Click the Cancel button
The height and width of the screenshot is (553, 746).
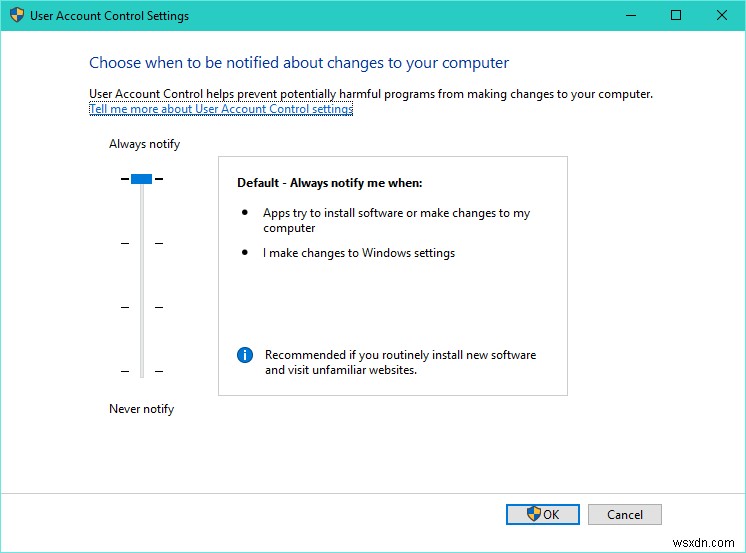coord(625,514)
